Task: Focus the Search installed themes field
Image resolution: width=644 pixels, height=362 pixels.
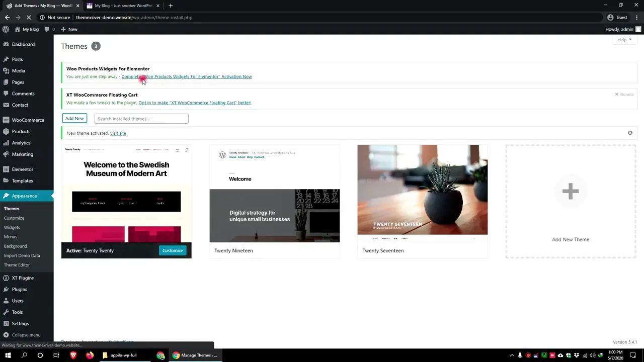Action: [141, 119]
